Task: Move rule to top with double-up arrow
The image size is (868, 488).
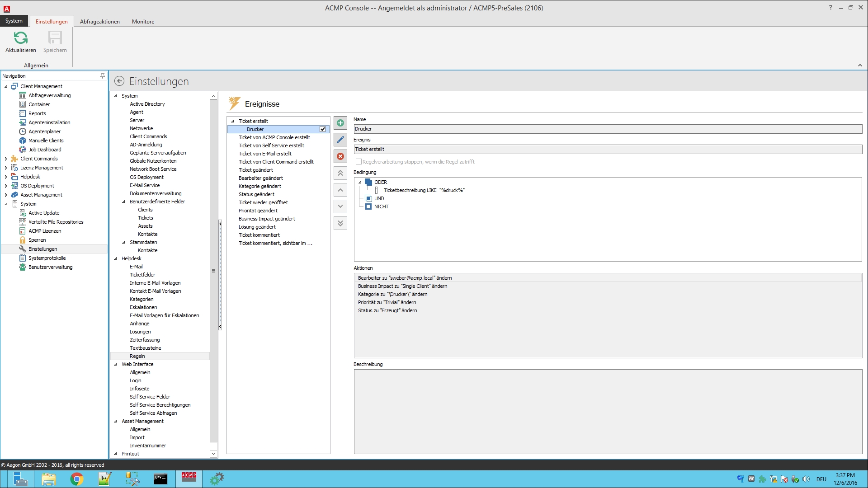Action: click(340, 173)
